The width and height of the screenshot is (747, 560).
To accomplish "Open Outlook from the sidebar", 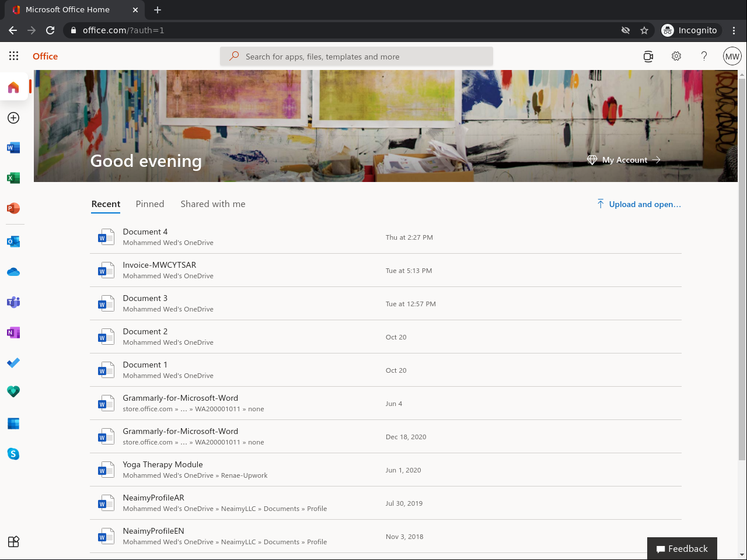I will 13,242.
